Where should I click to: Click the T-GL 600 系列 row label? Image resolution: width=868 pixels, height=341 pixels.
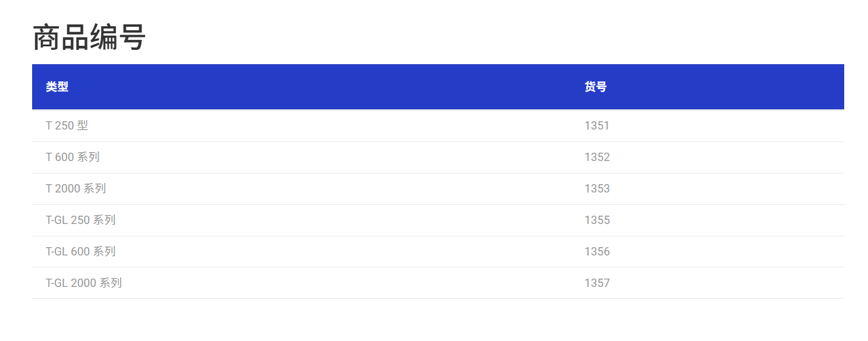(81, 251)
